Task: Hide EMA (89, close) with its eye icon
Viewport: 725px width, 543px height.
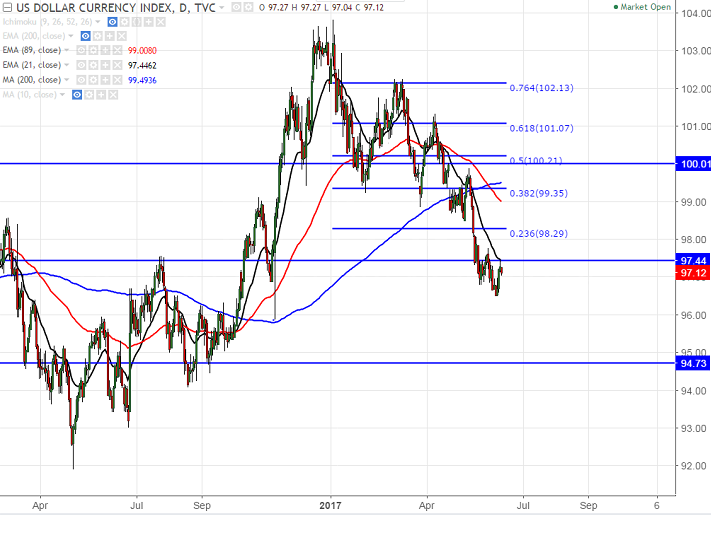Action: pos(81,50)
